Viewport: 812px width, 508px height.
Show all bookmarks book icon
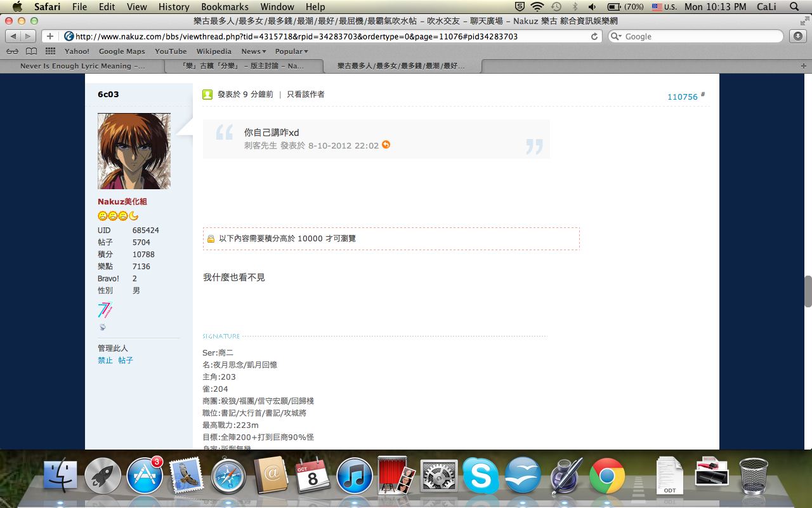tap(31, 51)
